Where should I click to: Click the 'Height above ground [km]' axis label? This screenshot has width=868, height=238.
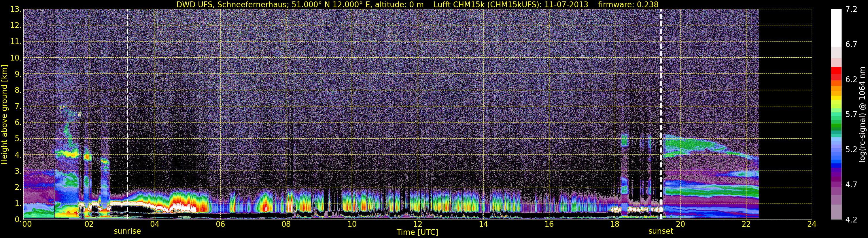click(x=4, y=114)
